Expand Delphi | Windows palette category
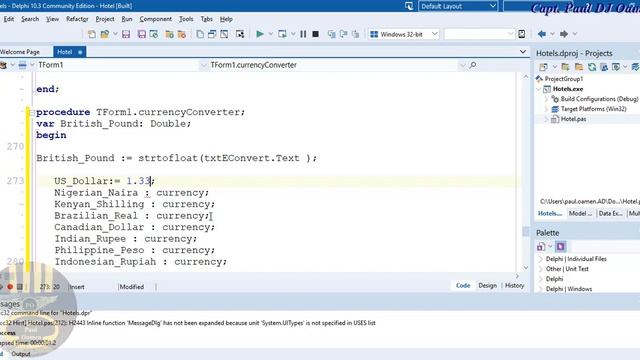 [x=540, y=289]
